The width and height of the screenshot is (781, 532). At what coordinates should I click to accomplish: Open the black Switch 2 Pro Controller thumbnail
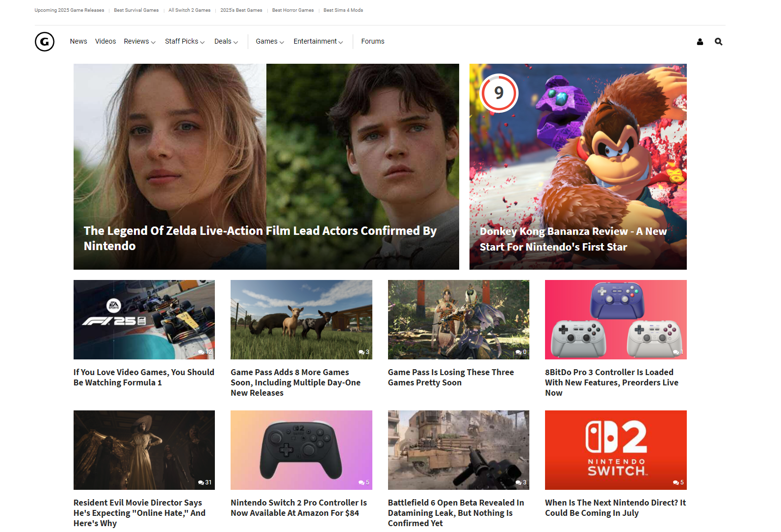pyautogui.click(x=301, y=450)
